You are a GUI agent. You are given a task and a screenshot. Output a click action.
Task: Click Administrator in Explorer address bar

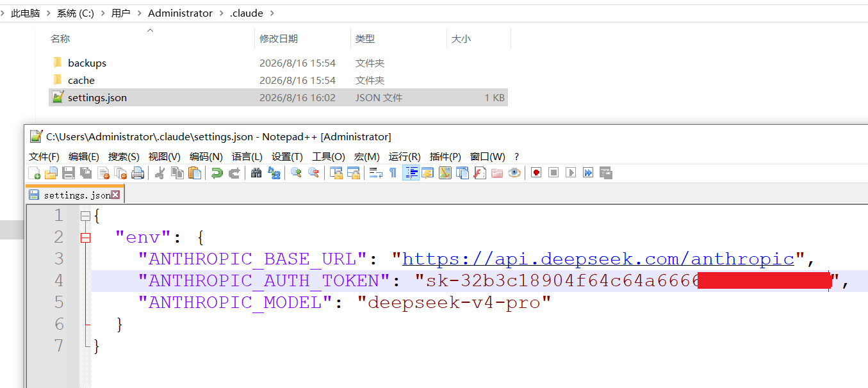(180, 13)
